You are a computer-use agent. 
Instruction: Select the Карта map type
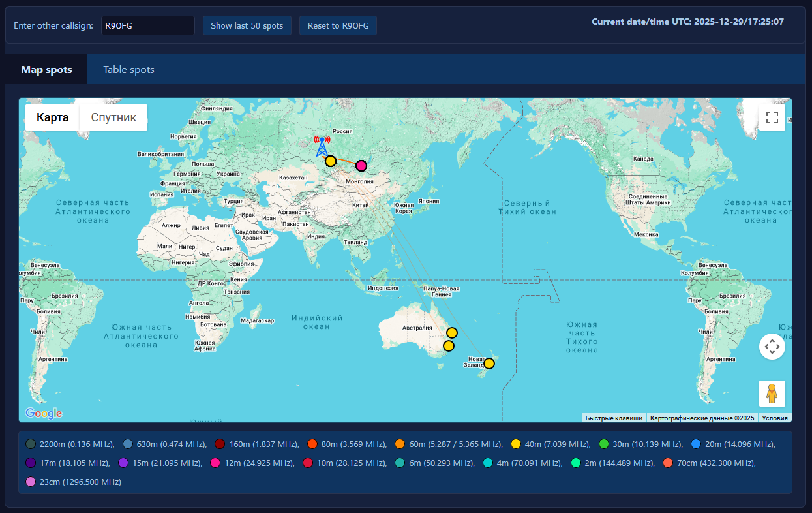pyautogui.click(x=53, y=117)
